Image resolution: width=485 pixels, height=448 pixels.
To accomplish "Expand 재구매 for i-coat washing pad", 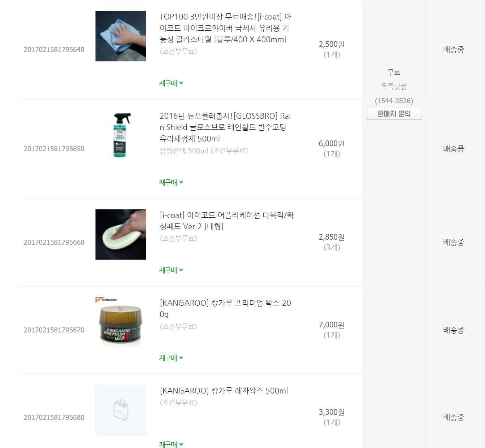I will click(x=171, y=270).
